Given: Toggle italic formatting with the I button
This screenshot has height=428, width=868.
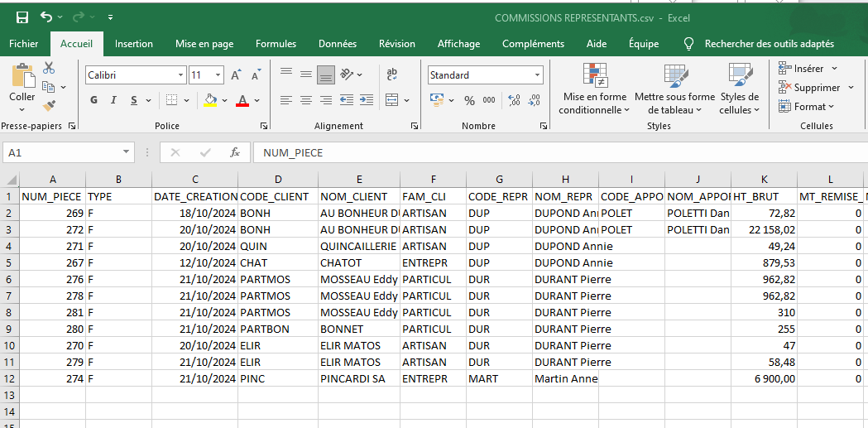Looking at the screenshot, I should tap(114, 100).
